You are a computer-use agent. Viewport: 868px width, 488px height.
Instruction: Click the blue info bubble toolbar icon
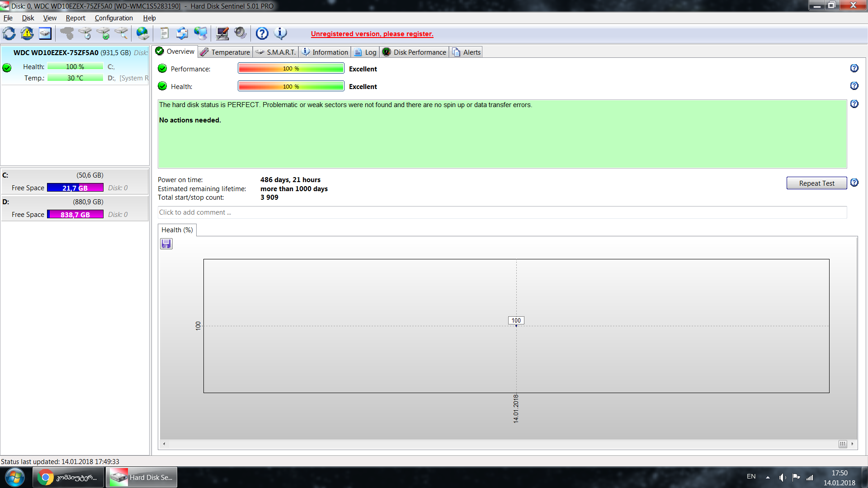280,33
